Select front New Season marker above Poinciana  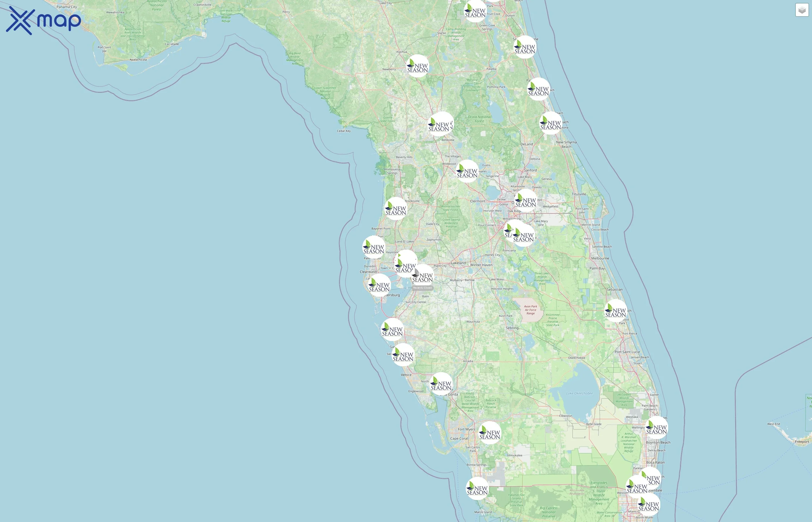523,235
